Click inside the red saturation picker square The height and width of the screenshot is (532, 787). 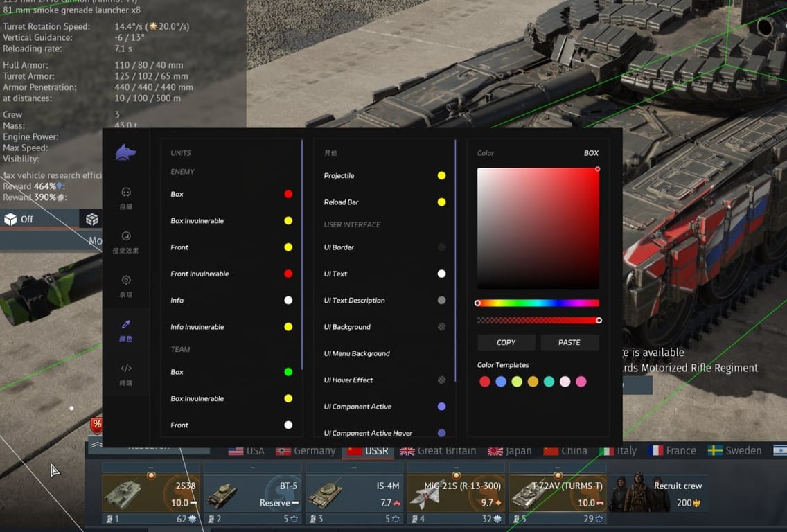coord(538,229)
